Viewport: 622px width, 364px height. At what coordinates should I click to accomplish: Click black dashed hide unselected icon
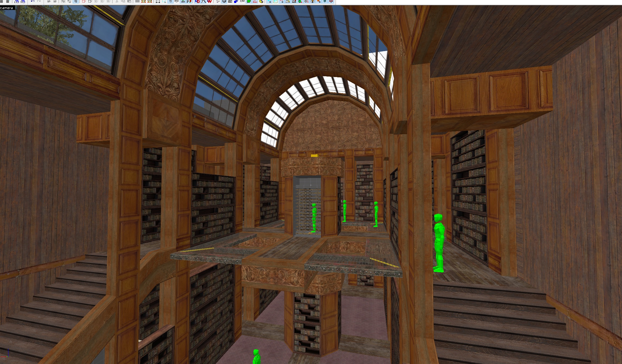(x=90, y=2)
